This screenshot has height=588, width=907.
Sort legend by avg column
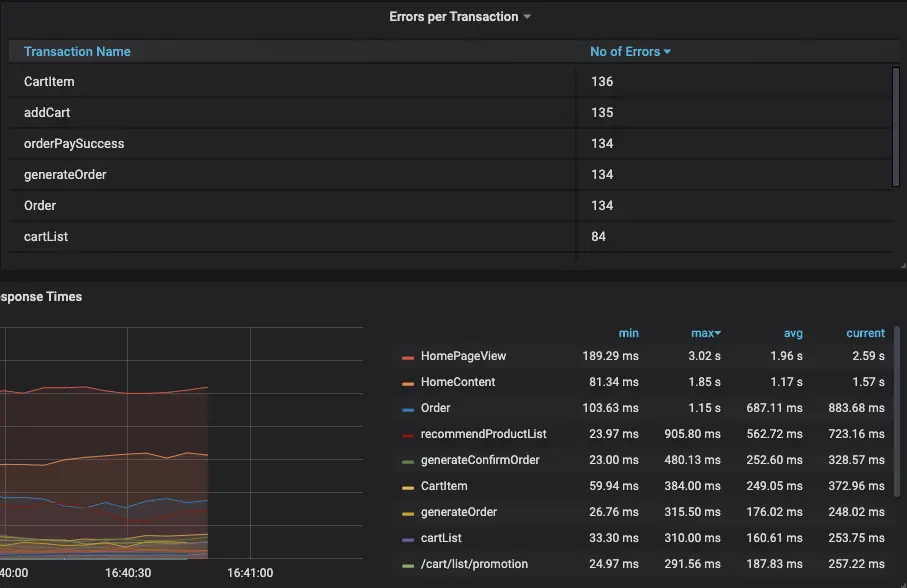[793, 333]
